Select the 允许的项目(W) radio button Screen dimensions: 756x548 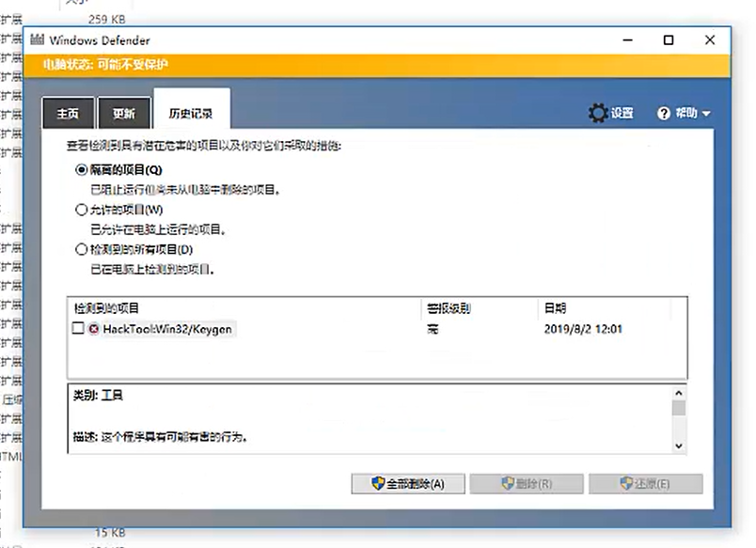82,210
